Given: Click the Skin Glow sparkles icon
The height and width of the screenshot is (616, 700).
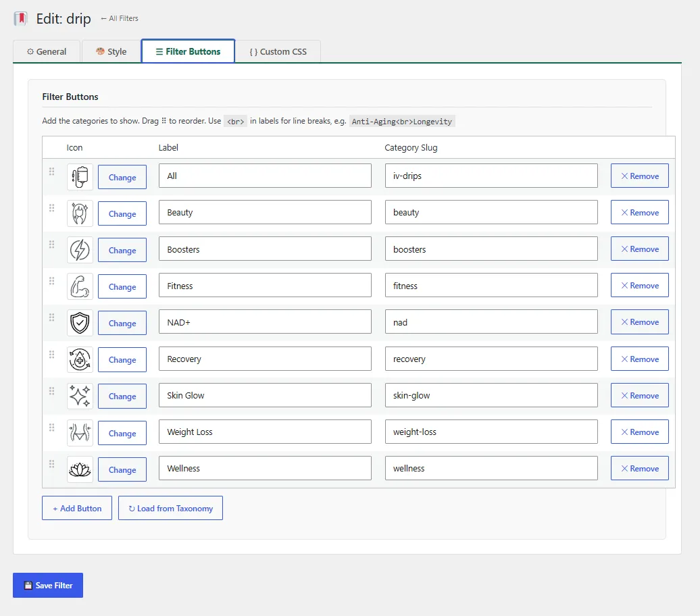Looking at the screenshot, I should pyautogui.click(x=80, y=396).
